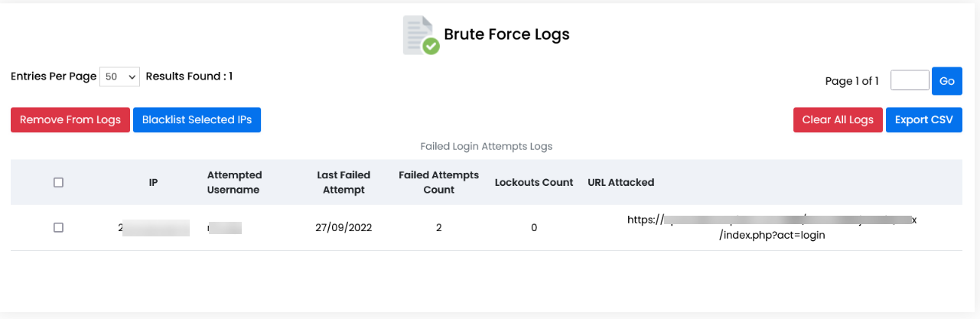Click the Failed Attempts Count column header
This screenshot has width=980, height=319.
coord(438,182)
